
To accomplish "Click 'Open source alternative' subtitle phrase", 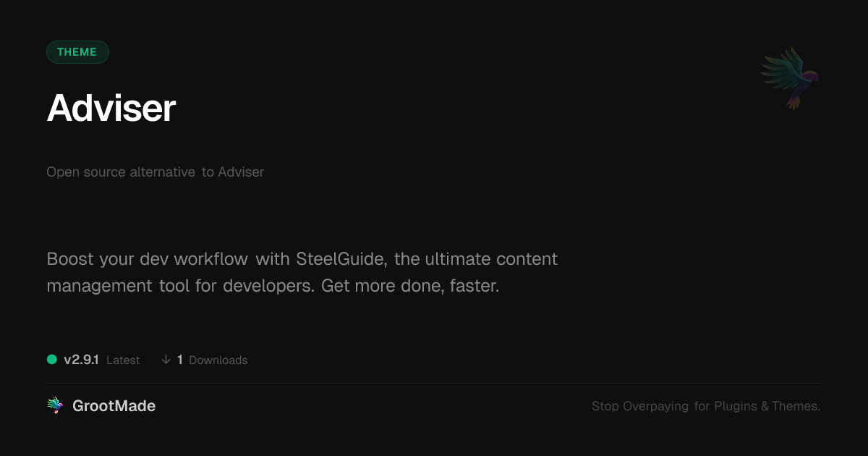I will [x=121, y=172].
